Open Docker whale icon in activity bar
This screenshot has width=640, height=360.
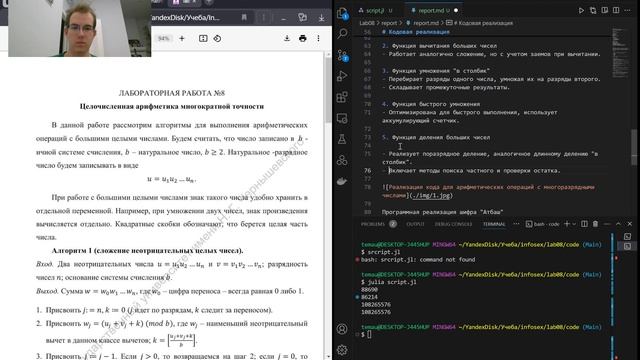(x=342, y=181)
